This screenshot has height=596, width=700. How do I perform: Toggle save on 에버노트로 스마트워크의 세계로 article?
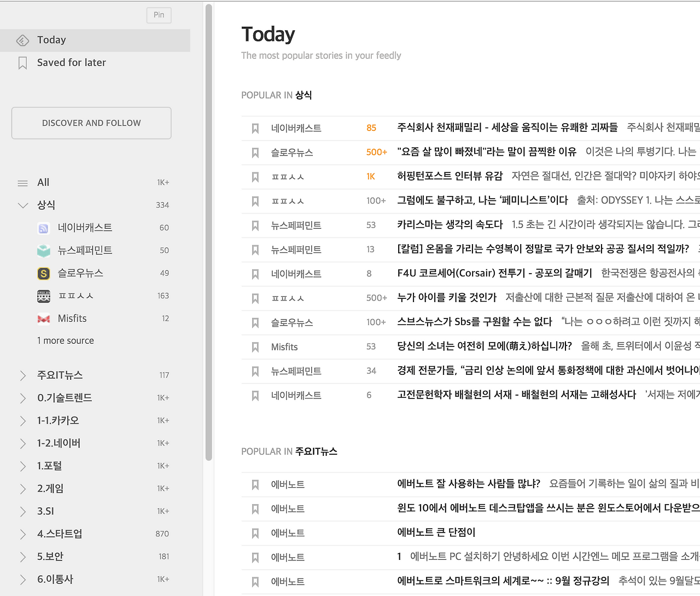tap(255, 582)
